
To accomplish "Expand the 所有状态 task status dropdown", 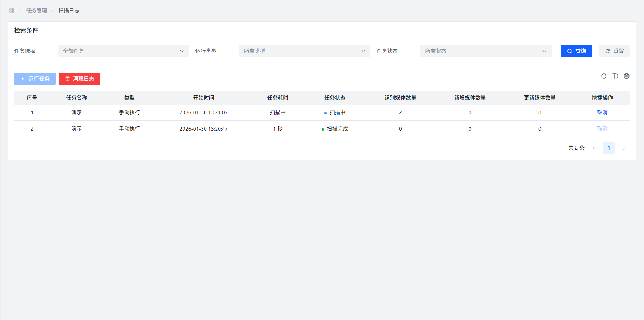I will [485, 51].
